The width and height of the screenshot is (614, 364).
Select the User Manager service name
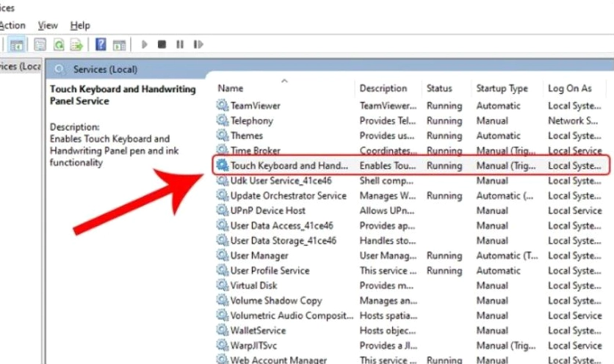(259, 255)
